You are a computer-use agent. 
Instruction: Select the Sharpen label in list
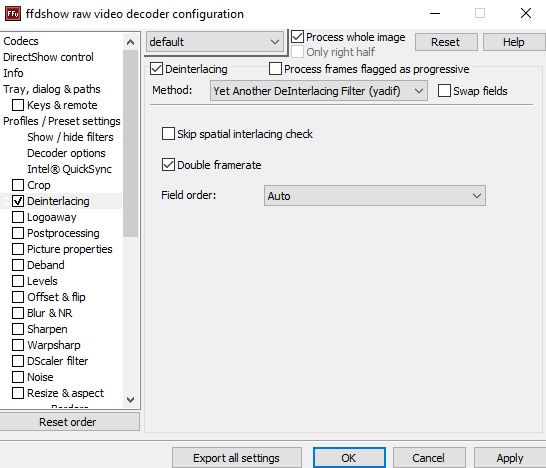47,329
